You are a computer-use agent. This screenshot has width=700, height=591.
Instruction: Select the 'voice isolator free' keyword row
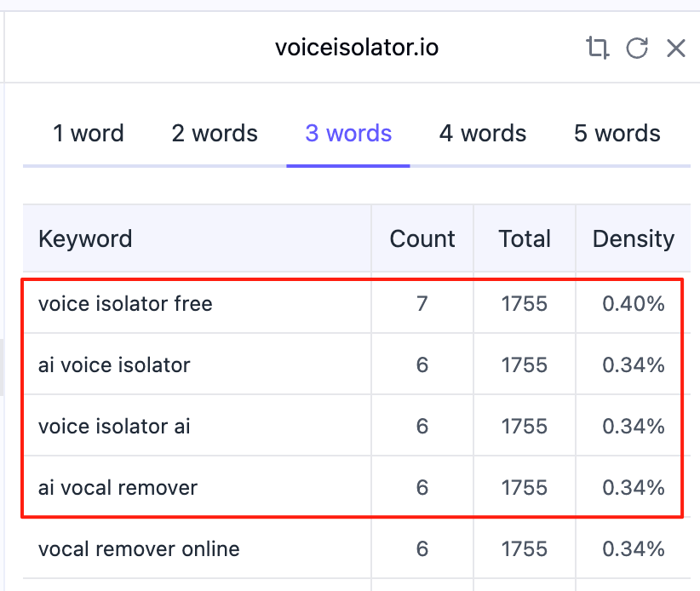click(x=125, y=303)
